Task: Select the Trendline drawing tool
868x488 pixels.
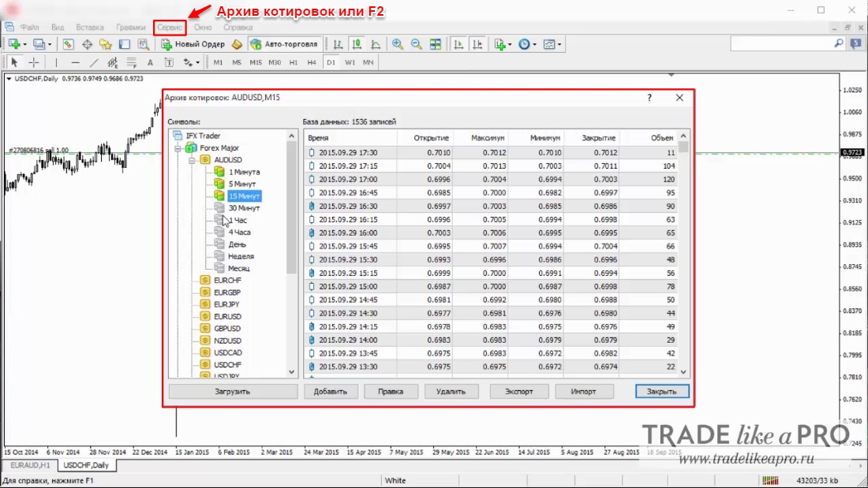Action: pos(94,62)
